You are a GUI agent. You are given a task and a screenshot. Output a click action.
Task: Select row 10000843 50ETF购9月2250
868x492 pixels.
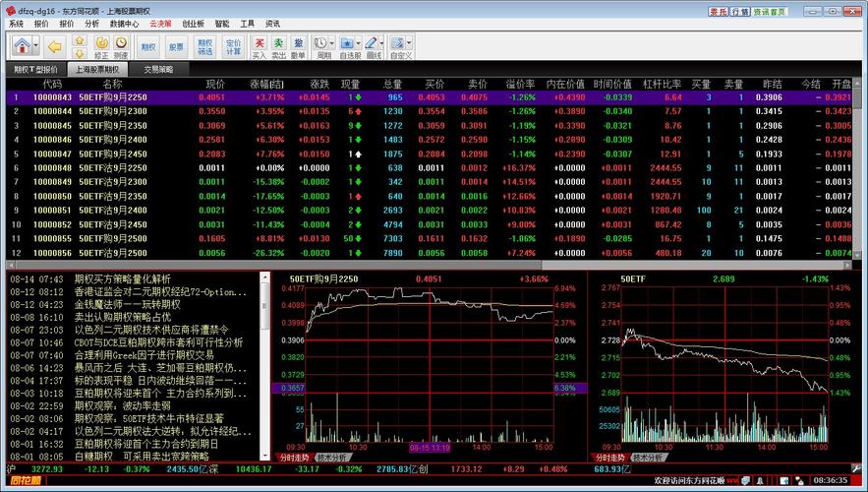(430, 97)
